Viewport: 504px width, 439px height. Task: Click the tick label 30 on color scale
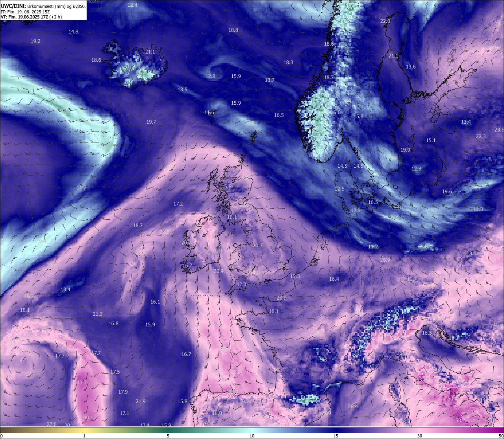pos(420,435)
